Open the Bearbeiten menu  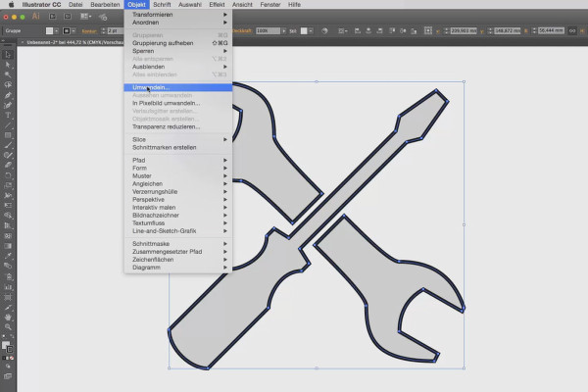pyautogui.click(x=105, y=5)
